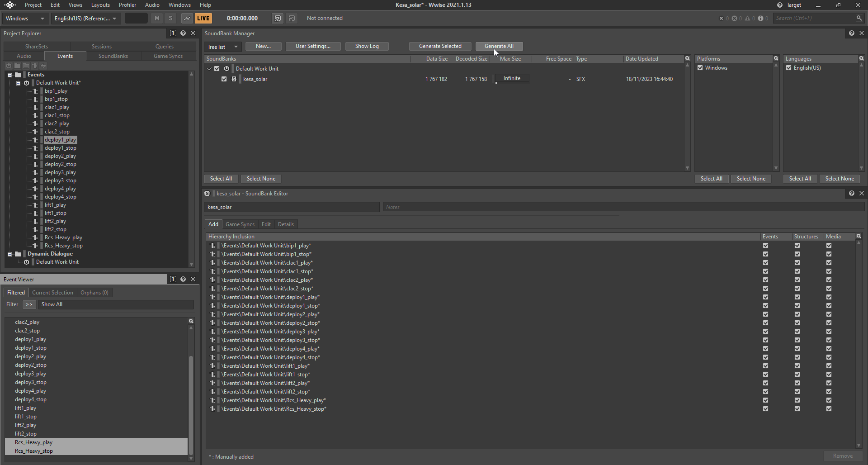Click the SoundBank Manager help icon
This screenshot has width=868, height=465.
[851, 33]
